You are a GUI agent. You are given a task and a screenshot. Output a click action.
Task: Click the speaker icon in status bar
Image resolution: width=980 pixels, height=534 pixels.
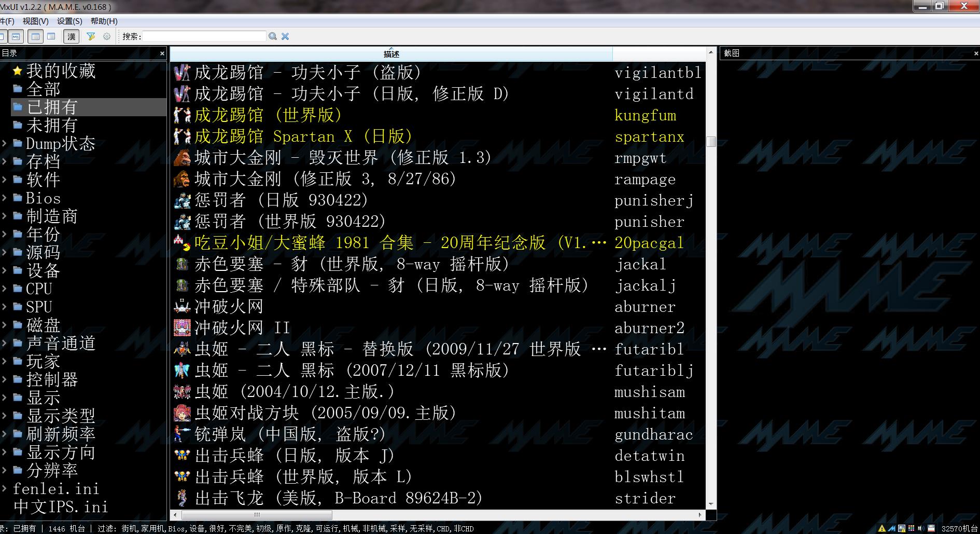coord(921,528)
